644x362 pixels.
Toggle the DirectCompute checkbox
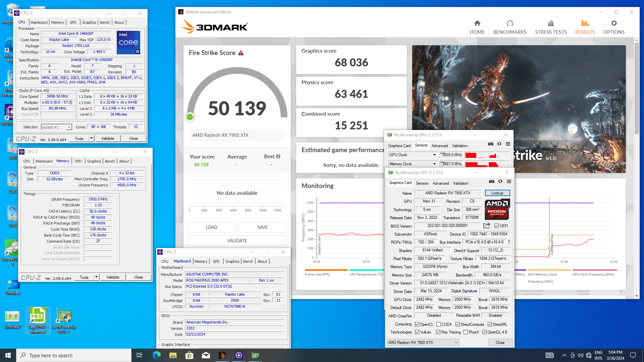pos(458,324)
